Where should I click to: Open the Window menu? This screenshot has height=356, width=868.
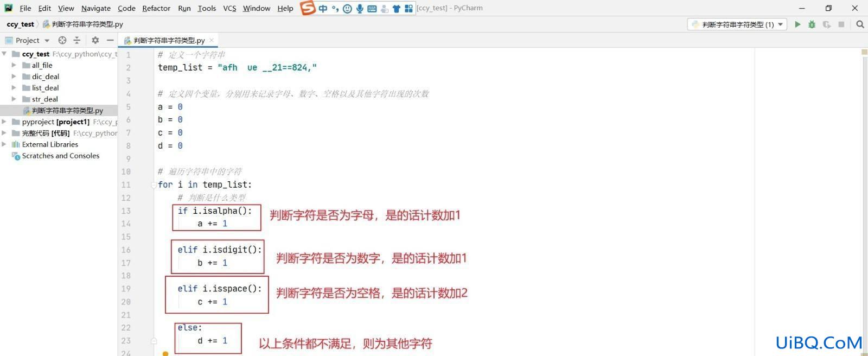point(257,8)
